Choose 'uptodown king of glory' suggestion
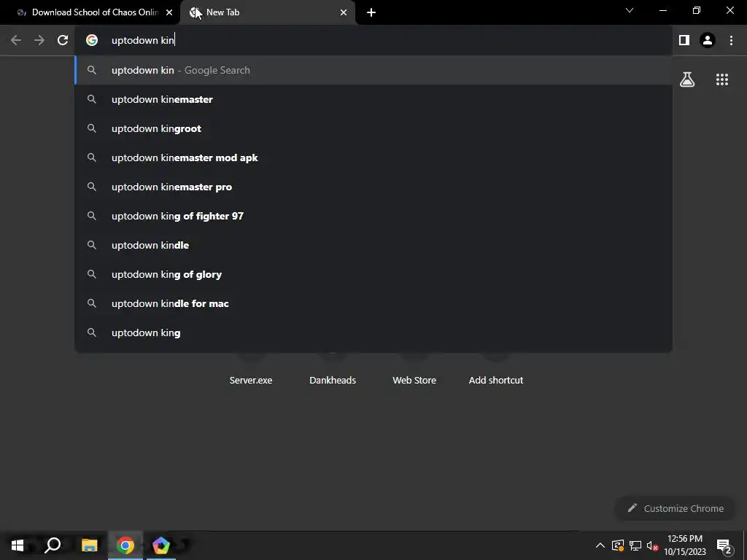 coord(373,274)
